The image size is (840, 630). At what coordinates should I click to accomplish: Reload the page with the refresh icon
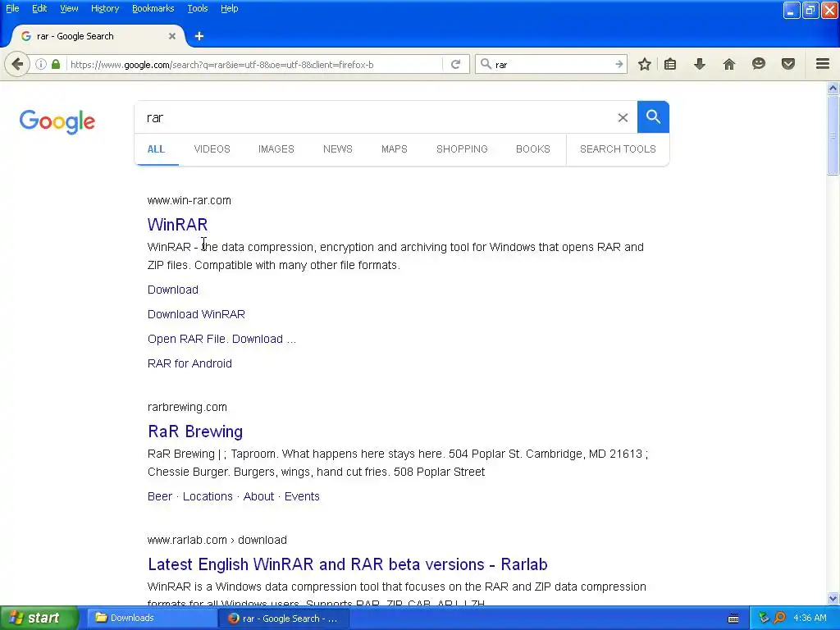click(455, 64)
